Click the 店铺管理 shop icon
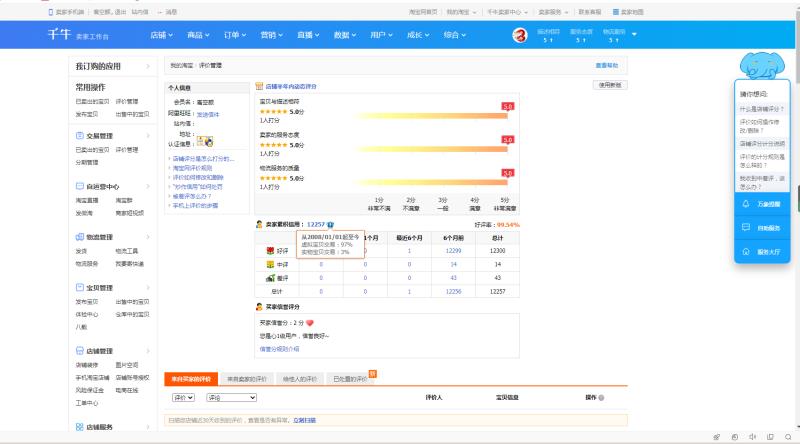 coord(80,351)
